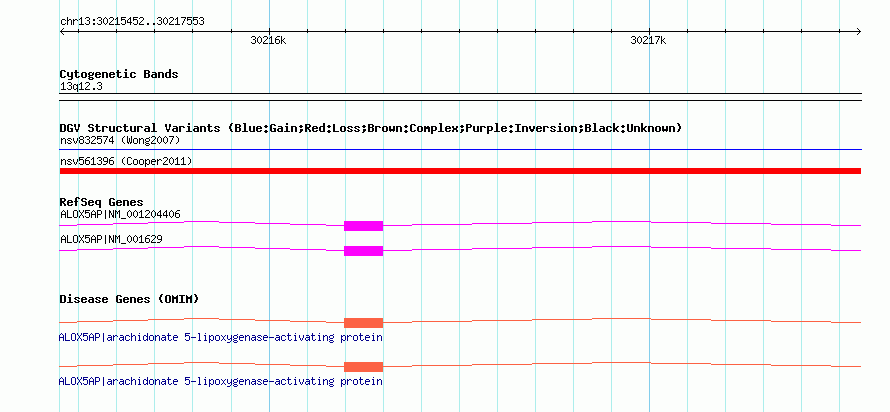Open the upper ALOX5AP arachidonate 5-lipoxygenase-activating protein link

tap(220, 338)
